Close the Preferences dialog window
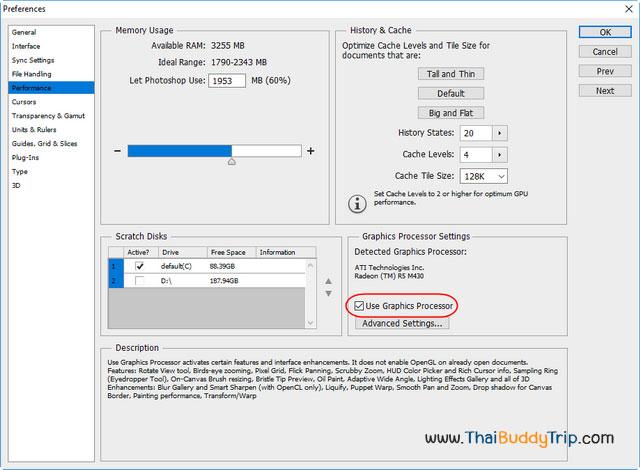The width and height of the screenshot is (640, 470). click(x=628, y=8)
